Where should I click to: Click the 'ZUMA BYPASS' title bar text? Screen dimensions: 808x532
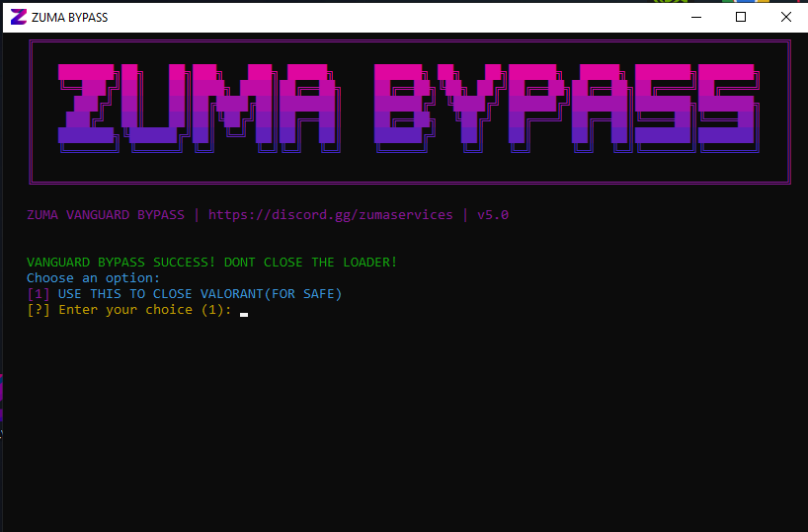click(69, 18)
